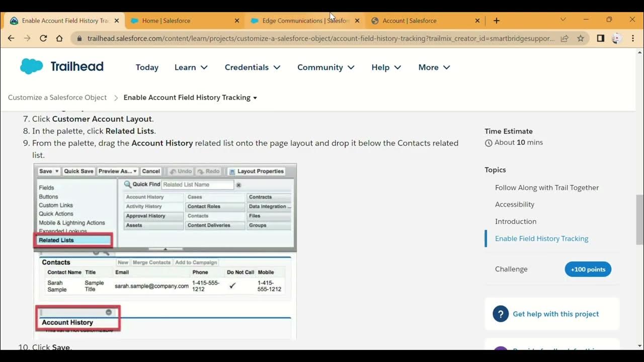Open the Chrome three-dot menu
This screenshot has height=362, width=644.
633,38
